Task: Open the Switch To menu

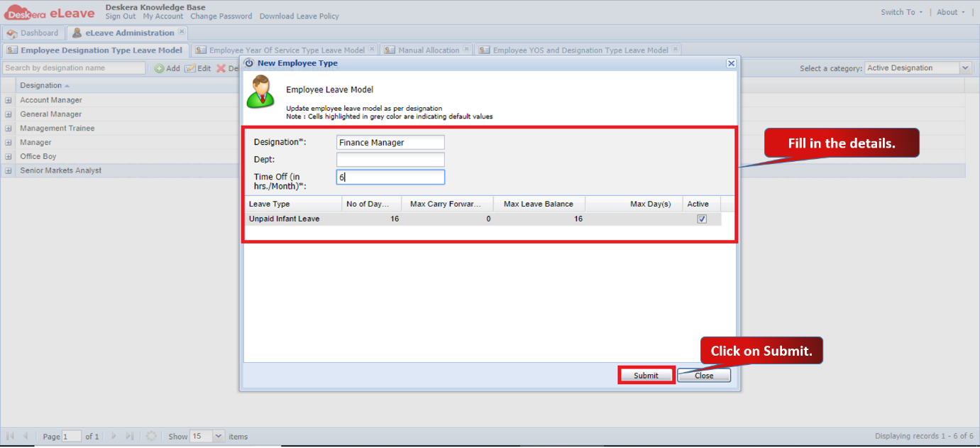Action: pyautogui.click(x=902, y=12)
